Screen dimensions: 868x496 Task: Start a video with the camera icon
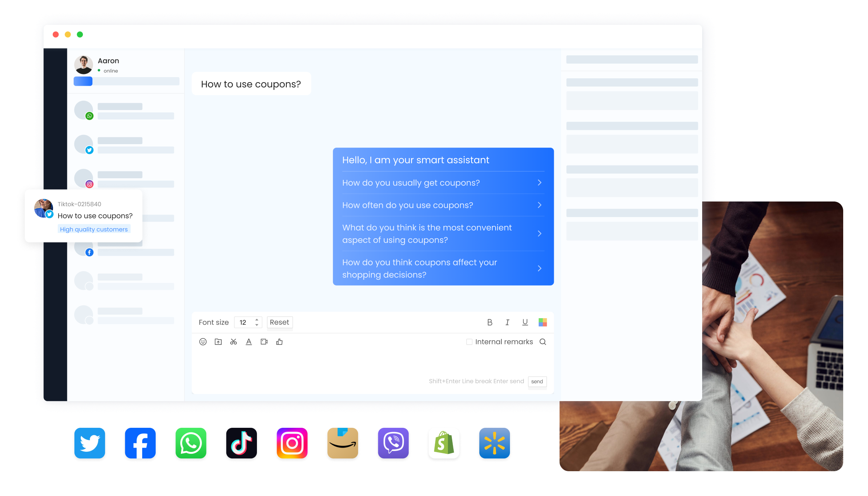(x=264, y=342)
